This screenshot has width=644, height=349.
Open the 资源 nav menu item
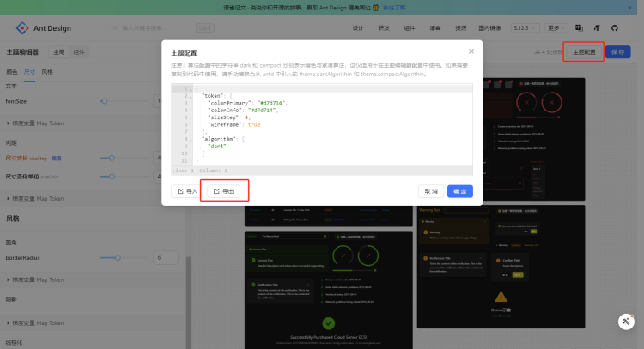[x=461, y=28]
